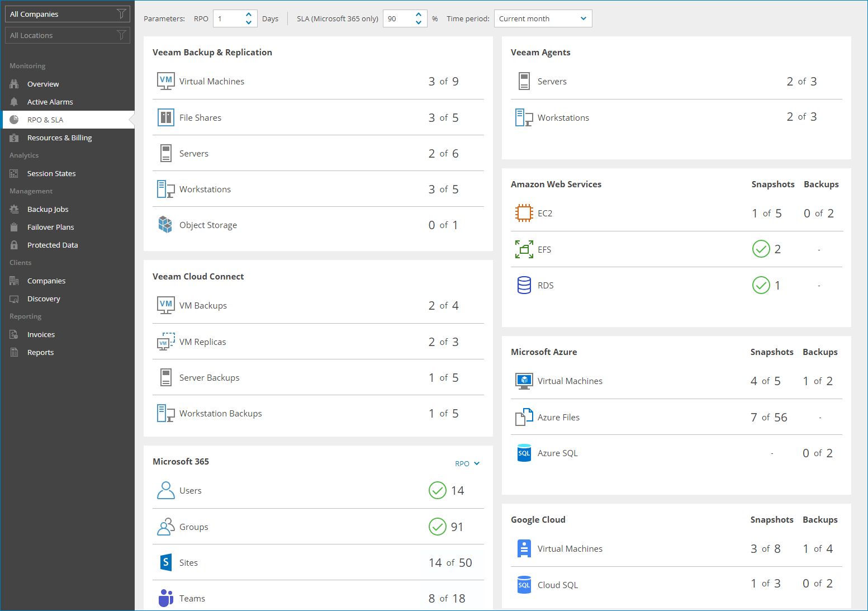This screenshot has width=868, height=611.
Task: Click the Virtual Machines 3 of 9 value
Action: point(444,82)
